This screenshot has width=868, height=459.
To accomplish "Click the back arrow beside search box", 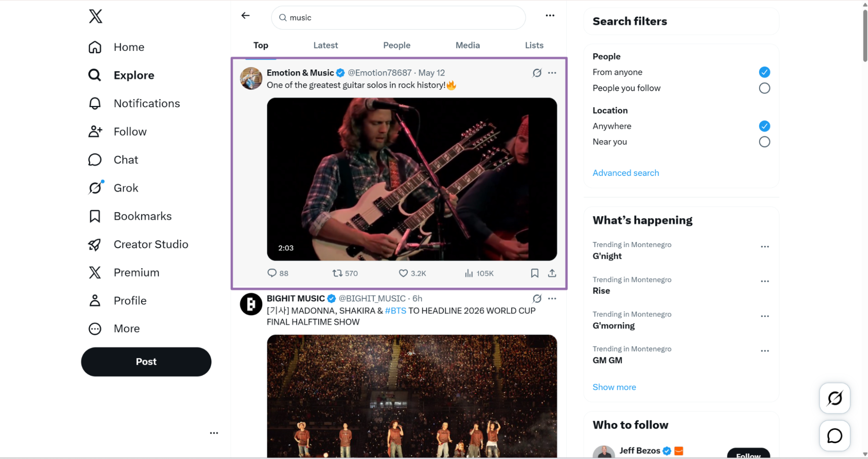I will (x=245, y=16).
